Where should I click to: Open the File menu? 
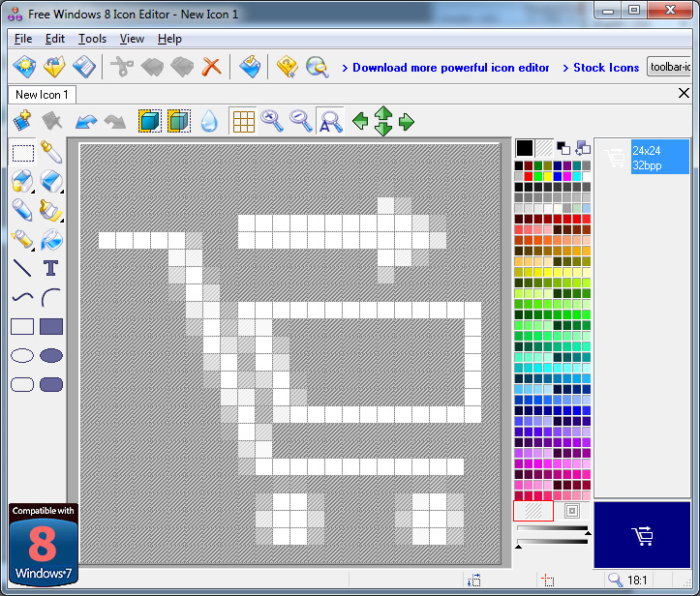click(23, 39)
